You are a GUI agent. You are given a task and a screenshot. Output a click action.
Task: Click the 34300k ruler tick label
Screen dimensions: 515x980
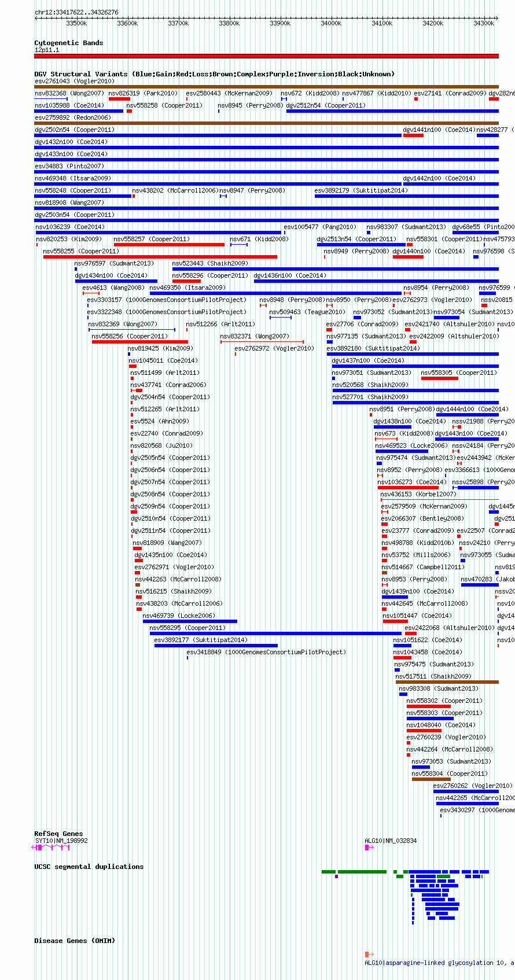484,23
